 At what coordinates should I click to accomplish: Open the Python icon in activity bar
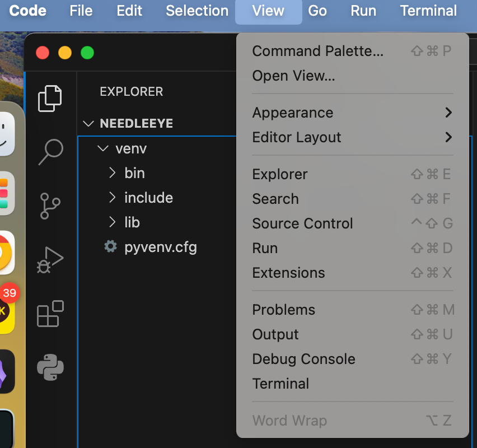coord(50,367)
